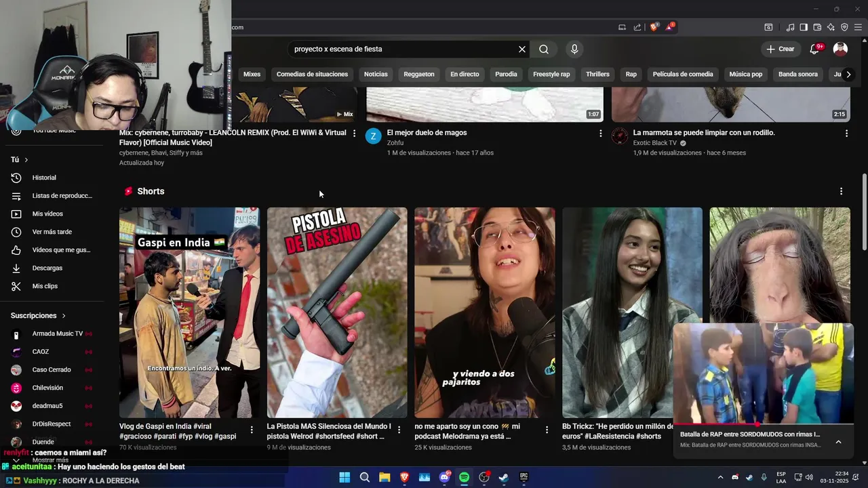Open Discord from the taskbar
Viewport: 868px width, 488px height.
tap(444, 477)
